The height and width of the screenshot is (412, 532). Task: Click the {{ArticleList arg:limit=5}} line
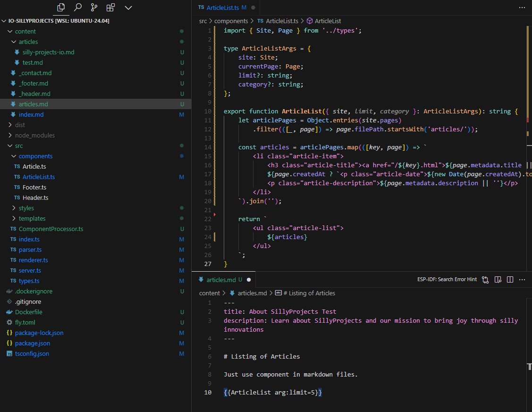point(273,392)
